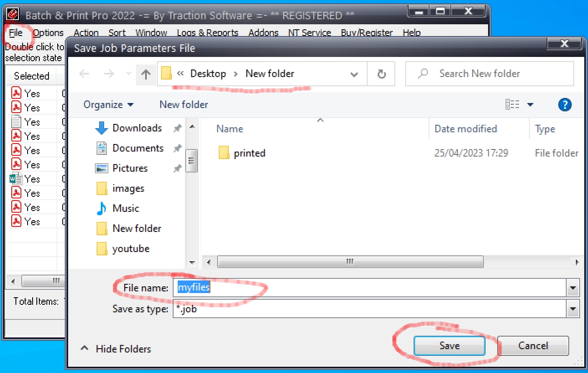
Task: Open the help question mark icon
Action: click(565, 105)
